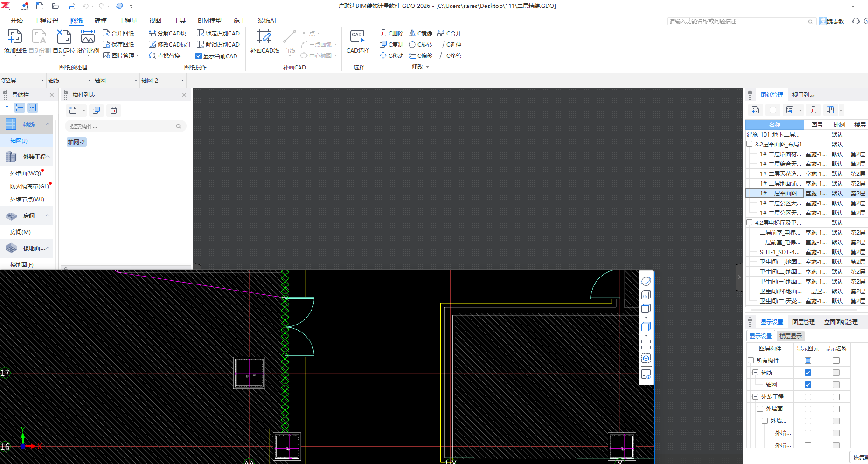This screenshot has width=868, height=464.
Task: Open the 工程量 ribbon tab
Action: point(128,21)
